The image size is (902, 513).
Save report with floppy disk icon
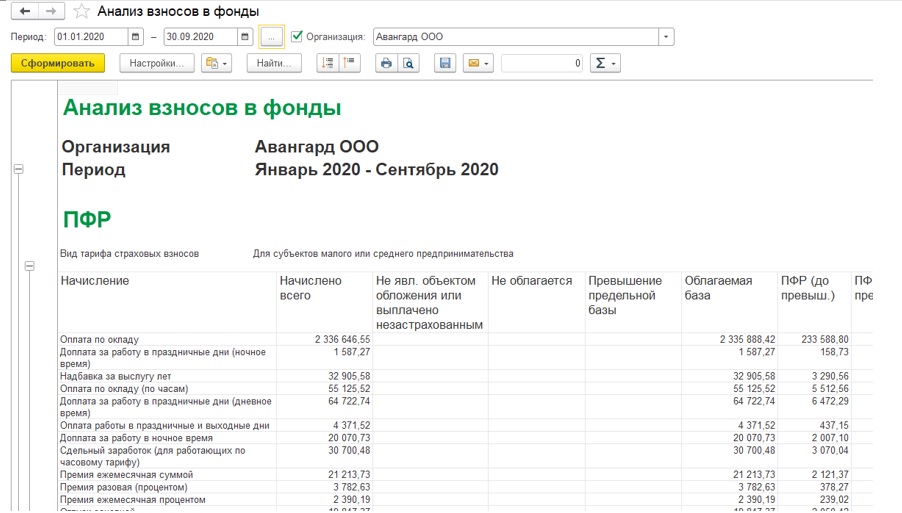click(446, 63)
